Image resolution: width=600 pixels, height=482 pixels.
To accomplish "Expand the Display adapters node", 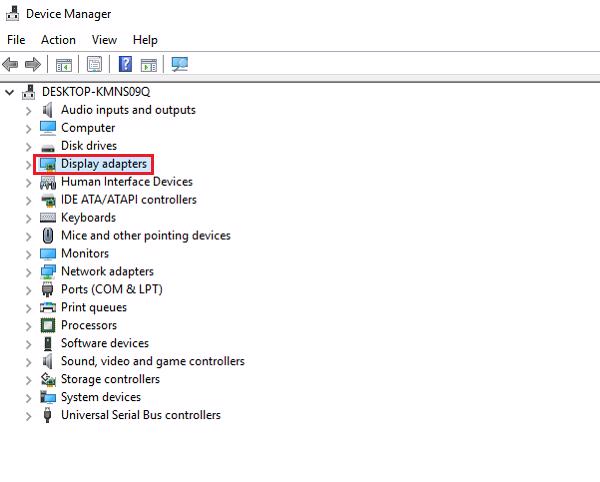I will tap(28, 164).
